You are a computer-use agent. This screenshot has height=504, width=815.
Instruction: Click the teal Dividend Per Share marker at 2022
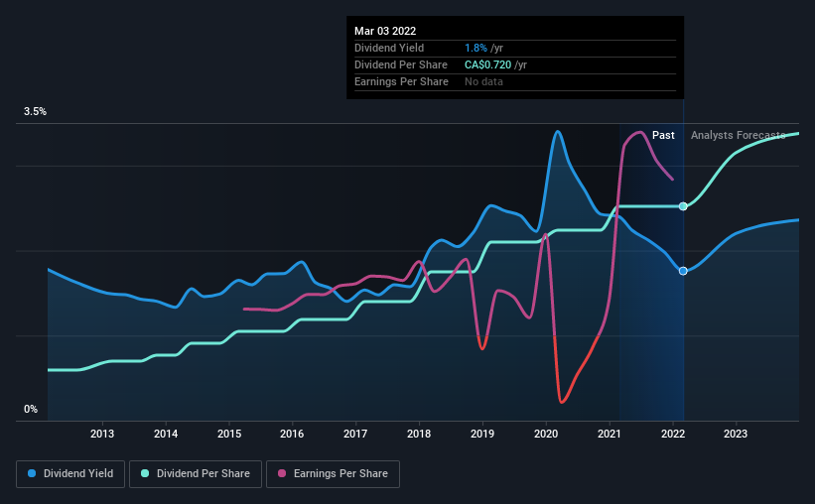click(x=683, y=206)
